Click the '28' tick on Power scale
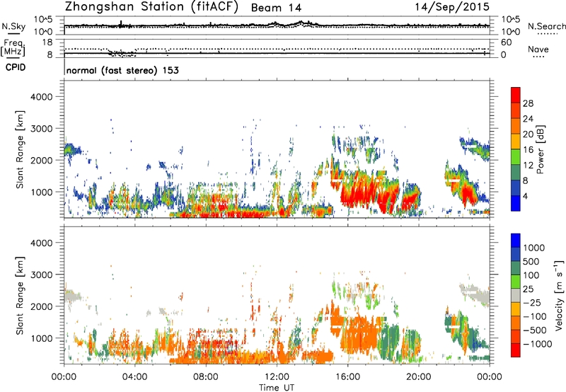The image size is (566, 392). click(528, 103)
